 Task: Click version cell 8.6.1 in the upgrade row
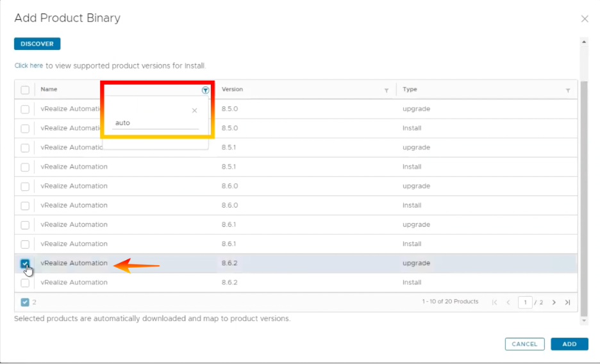(x=229, y=224)
